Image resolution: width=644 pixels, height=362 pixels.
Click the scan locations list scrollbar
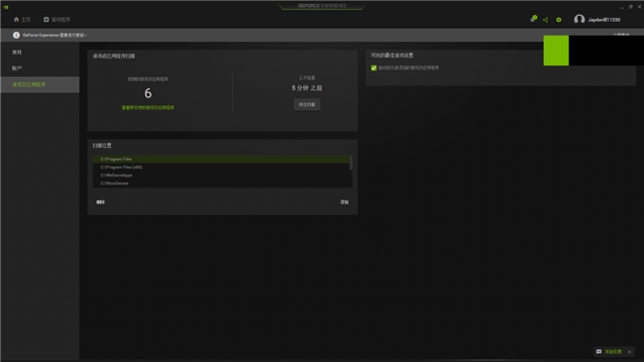(351, 163)
